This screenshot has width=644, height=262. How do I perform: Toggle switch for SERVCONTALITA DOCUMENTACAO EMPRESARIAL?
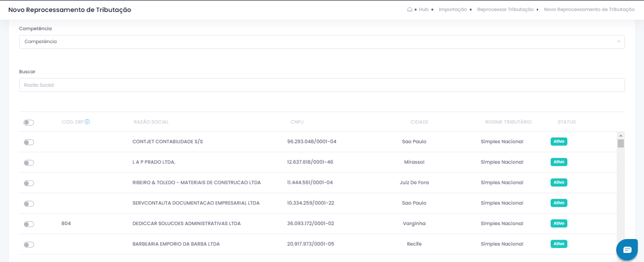coord(29,204)
